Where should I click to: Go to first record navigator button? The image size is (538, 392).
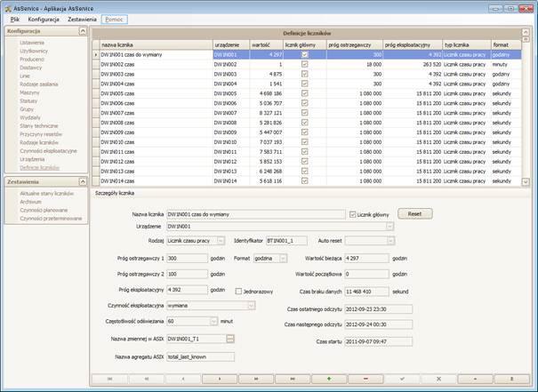(109, 379)
